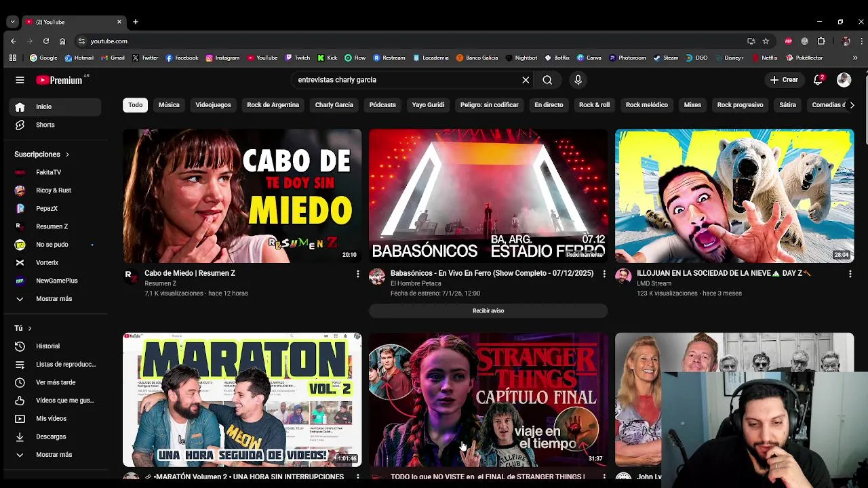
Task: Open the Suscripciones section chevron
Action: click(67, 155)
